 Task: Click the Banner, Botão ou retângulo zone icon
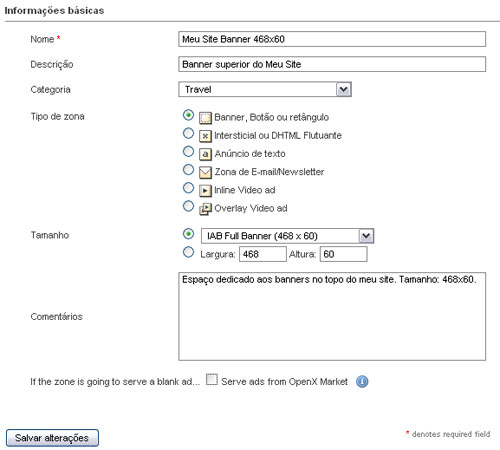pyautogui.click(x=205, y=118)
